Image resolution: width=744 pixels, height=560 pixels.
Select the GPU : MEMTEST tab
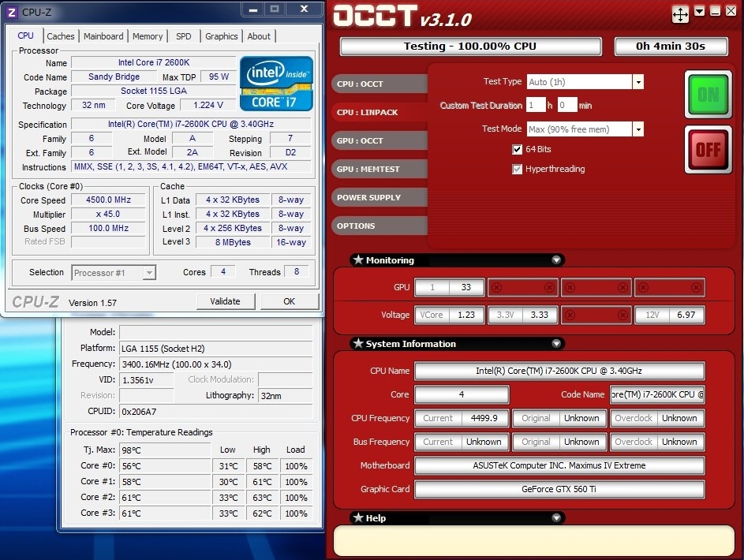(x=379, y=170)
